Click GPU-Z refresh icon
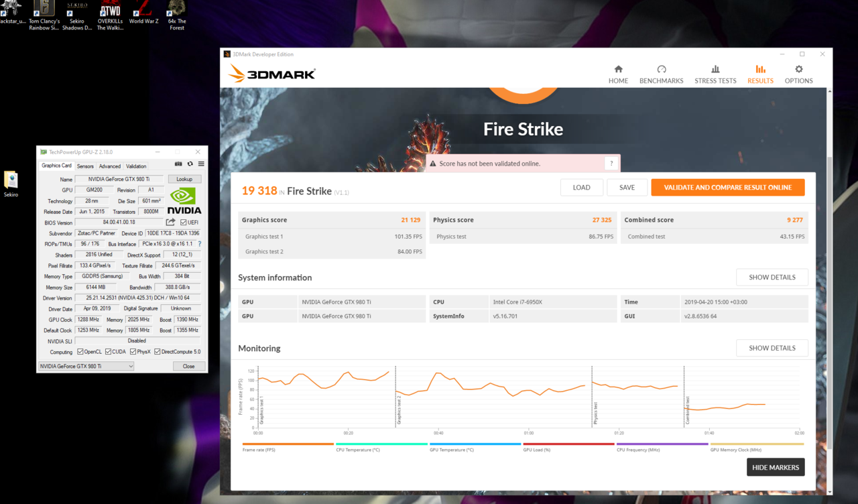The width and height of the screenshot is (858, 504). click(x=190, y=164)
